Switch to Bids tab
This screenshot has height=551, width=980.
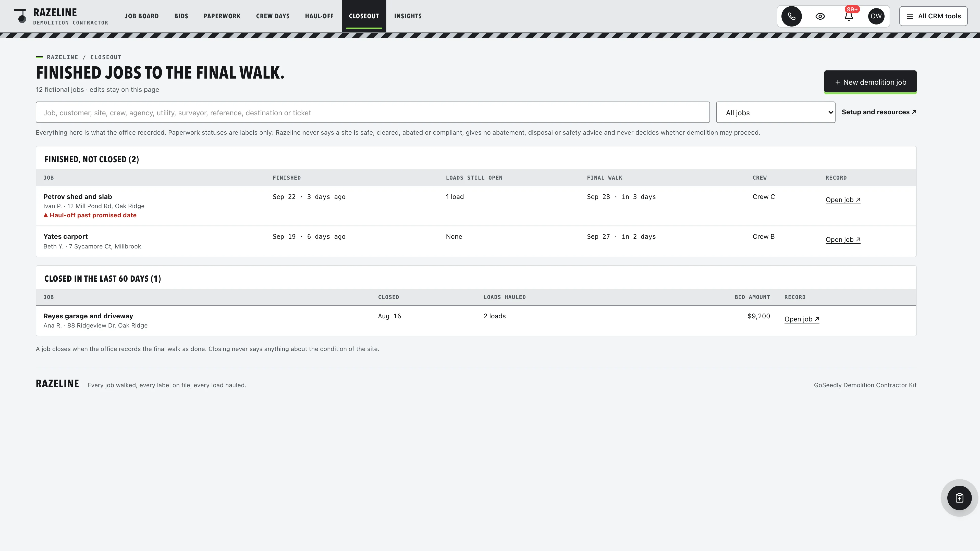[x=181, y=16]
